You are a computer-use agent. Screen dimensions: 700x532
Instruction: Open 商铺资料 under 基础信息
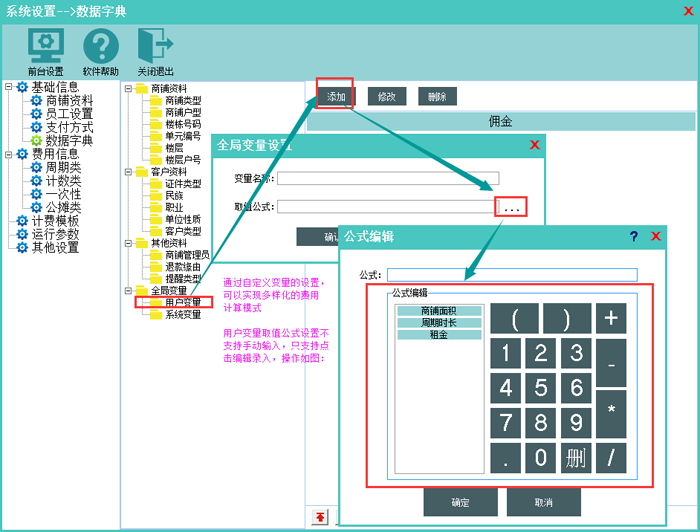pyautogui.click(x=68, y=101)
